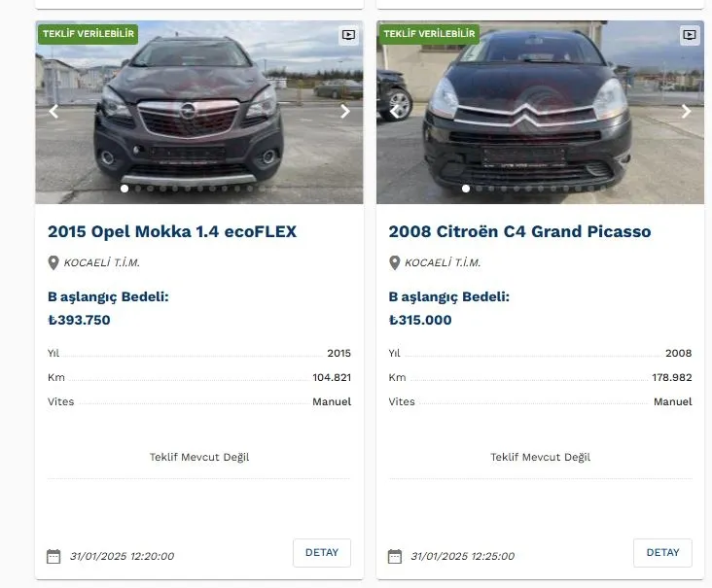Screen dimensions: 712x588
Task: Click Opel Mokka car photo
Action: click(x=198, y=117)
